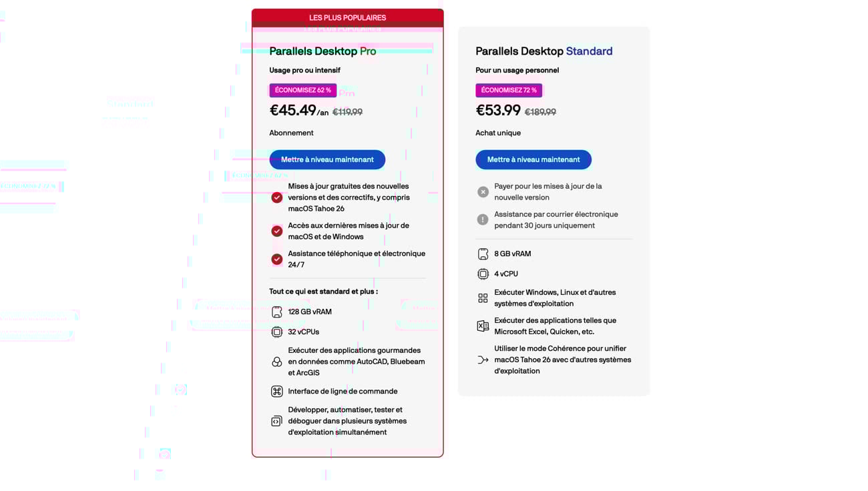Click the checkmark beside 24/7 assistance

[x=277, y=259]
